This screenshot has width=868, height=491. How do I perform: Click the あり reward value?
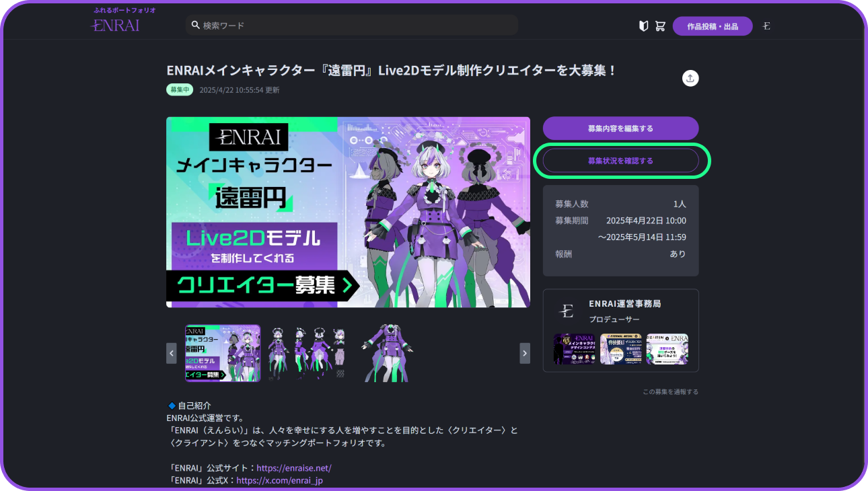coord(678,254)
